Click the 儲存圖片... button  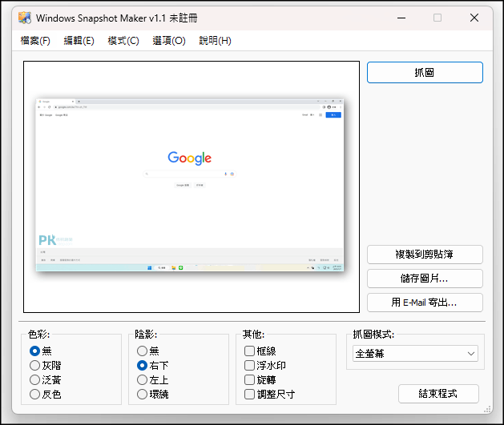pyautogui.click(x=425, y=279)
